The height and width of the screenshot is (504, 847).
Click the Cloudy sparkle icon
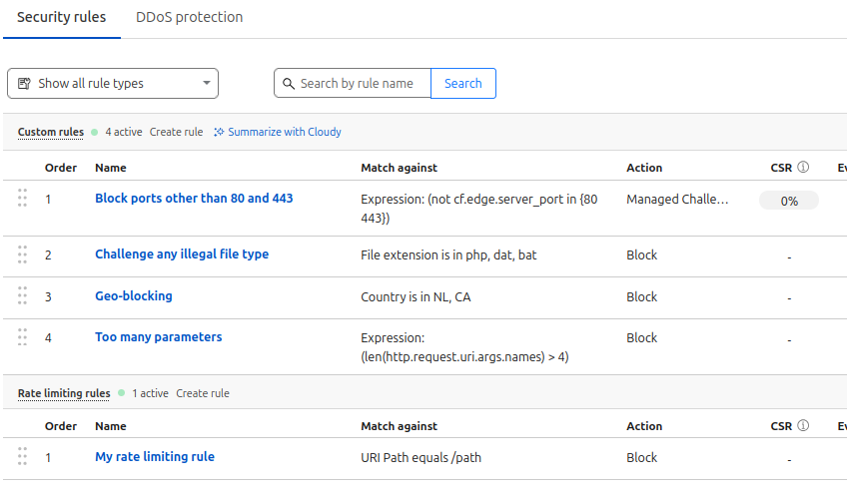point(219,132)
